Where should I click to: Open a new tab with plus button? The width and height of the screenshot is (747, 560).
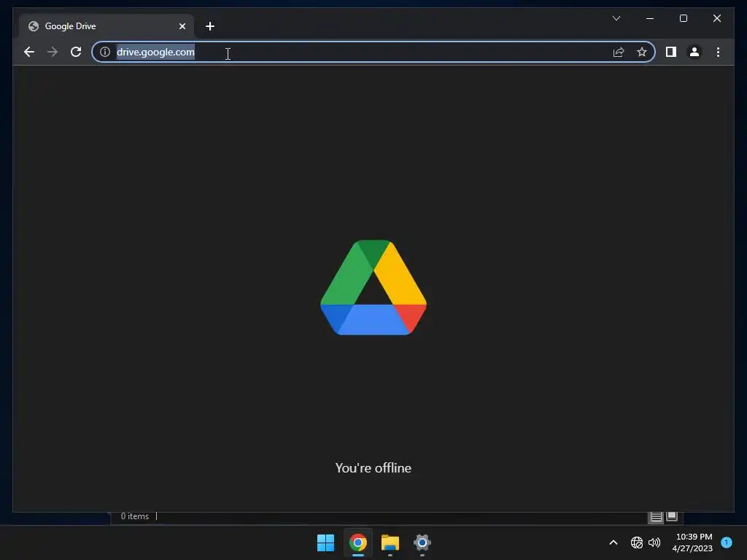[x=209, y=26]
